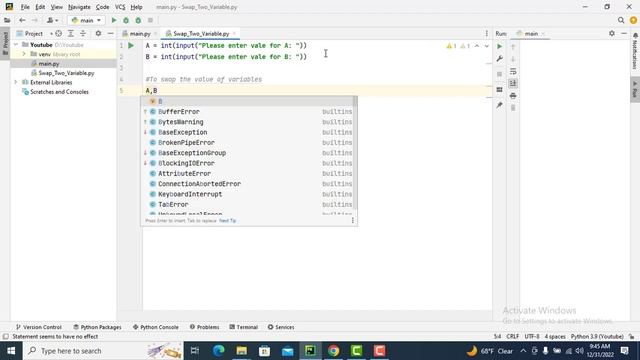Viewport: 640px width, 360px height.
Task: Toggle the Notifications sidebar stripe button
Action: tap(635, 52)
